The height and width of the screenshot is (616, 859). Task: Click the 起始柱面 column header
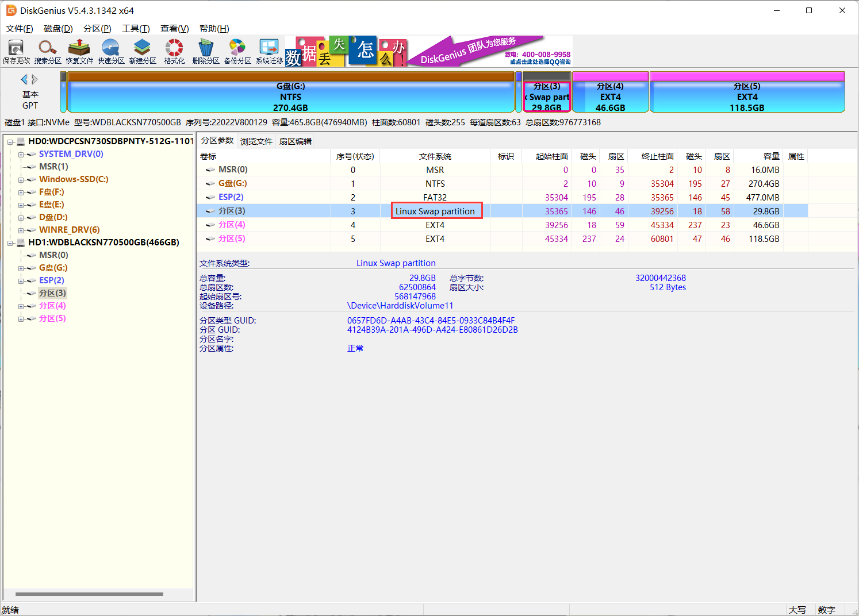[547, 156]
